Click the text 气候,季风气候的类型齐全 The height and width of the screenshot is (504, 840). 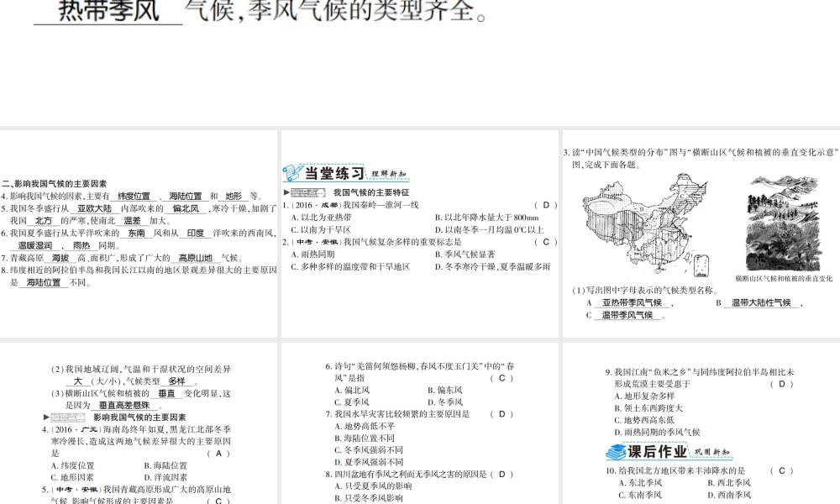click(x=336, y=11)
